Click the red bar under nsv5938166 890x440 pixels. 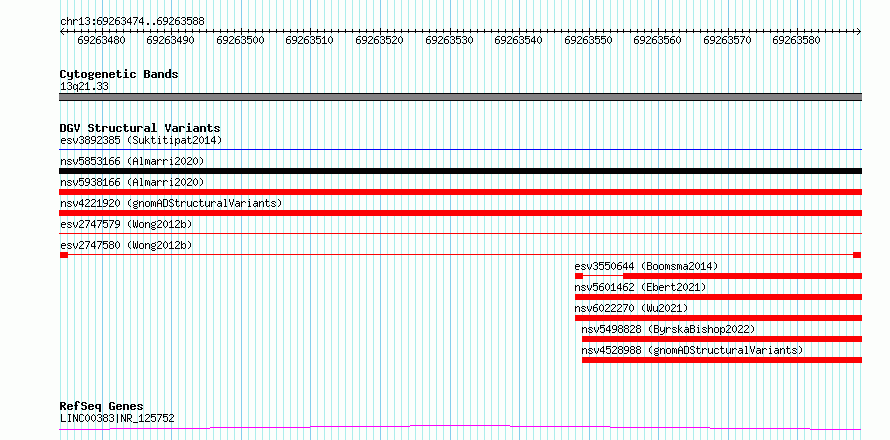pyautogui.click(x=460, y=192)
